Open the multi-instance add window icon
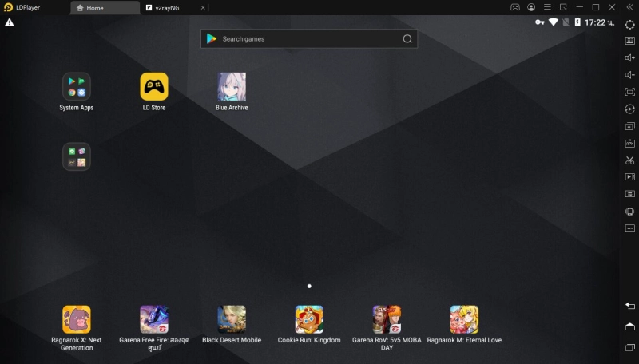The width and height of the screenshot is (639, 364). (x=629, y=126)
